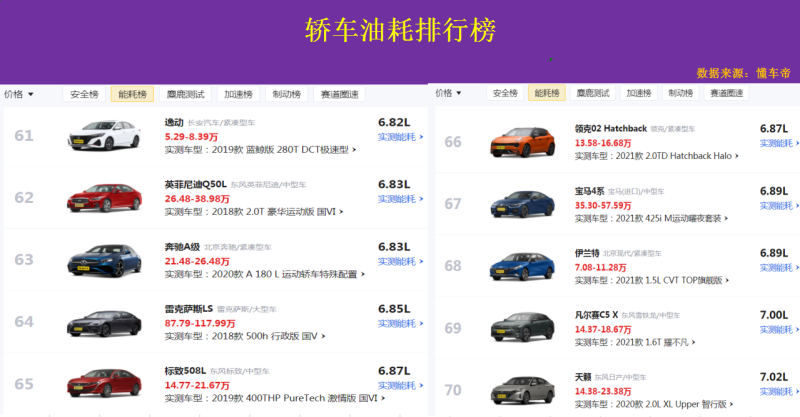800x417 pixels.
Task: Click 实测能耗 link under 伊兰特's 6.89L
Action: [x=778, y=268]
